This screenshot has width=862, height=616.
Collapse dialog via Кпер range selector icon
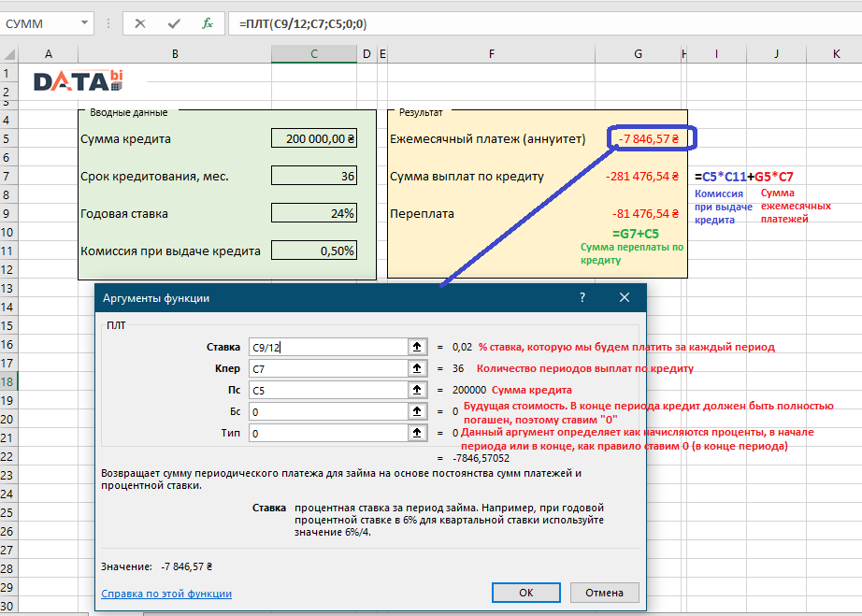pyautogui.click(x=417, y=368)
